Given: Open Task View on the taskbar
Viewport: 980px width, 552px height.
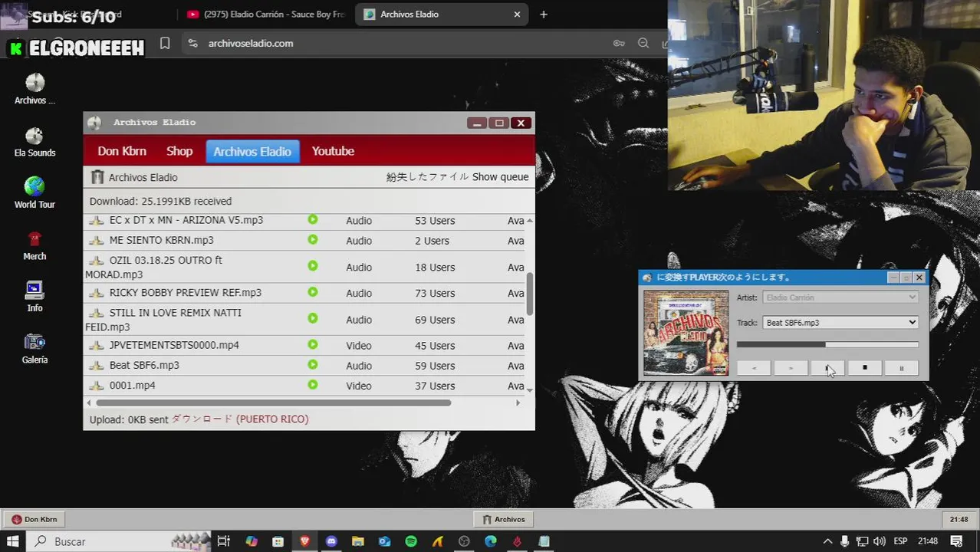Looking at the screenshot, I should click(224, 541).
